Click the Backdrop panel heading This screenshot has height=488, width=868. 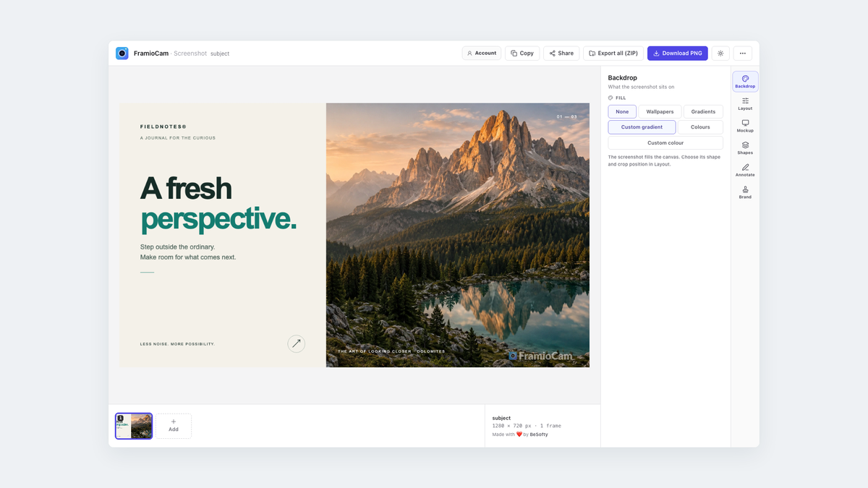pyautogui.click(x=622, y=77)
